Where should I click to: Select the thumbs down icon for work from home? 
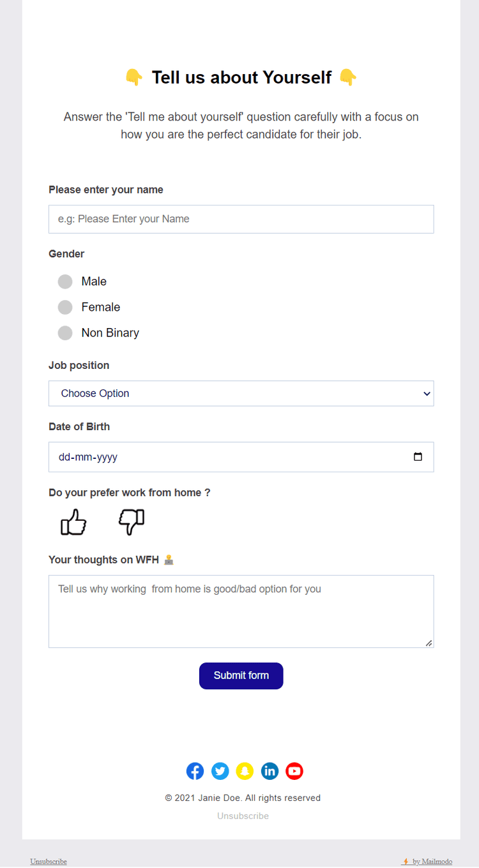(x=131, y=522)
